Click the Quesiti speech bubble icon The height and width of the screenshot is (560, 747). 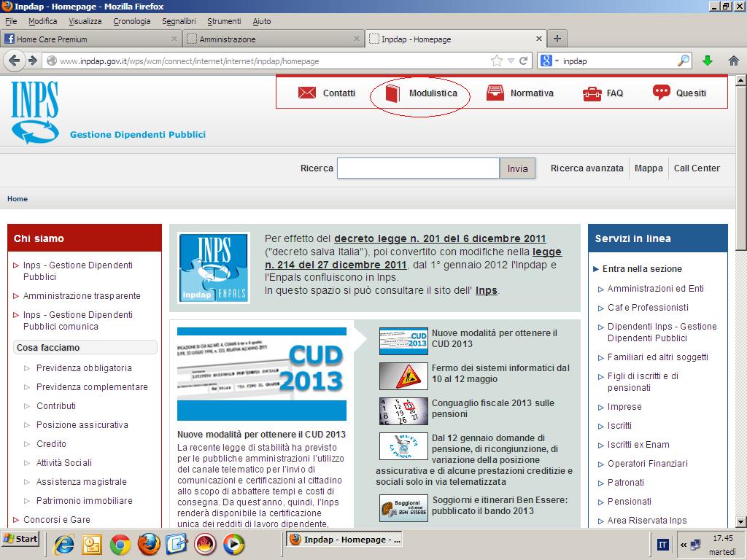(x=661, y=92)
